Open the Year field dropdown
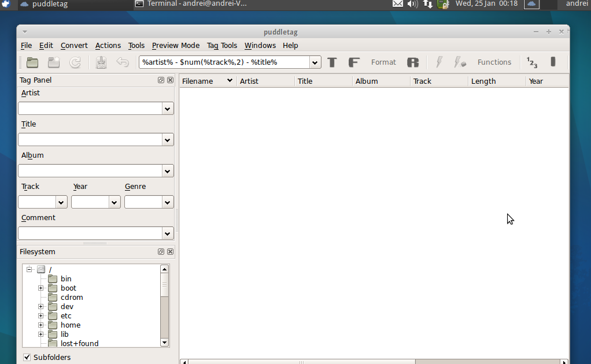The height and width of the screenshot is (364, 591). click(114, 203)
